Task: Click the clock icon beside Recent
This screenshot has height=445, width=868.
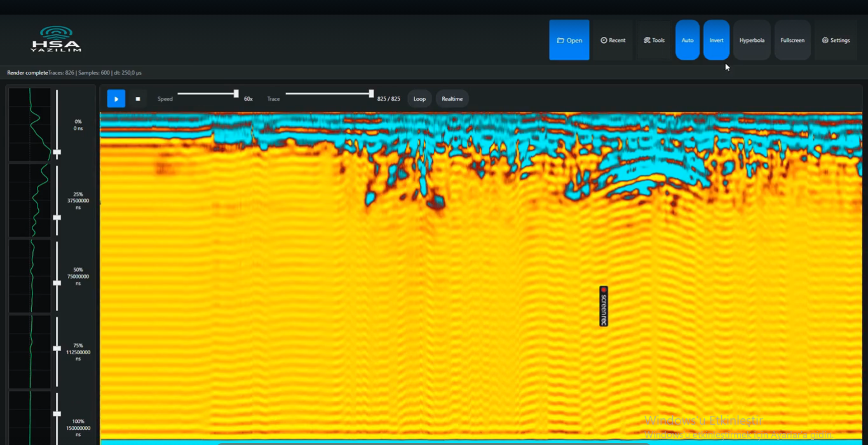Action: pos(604,41)
